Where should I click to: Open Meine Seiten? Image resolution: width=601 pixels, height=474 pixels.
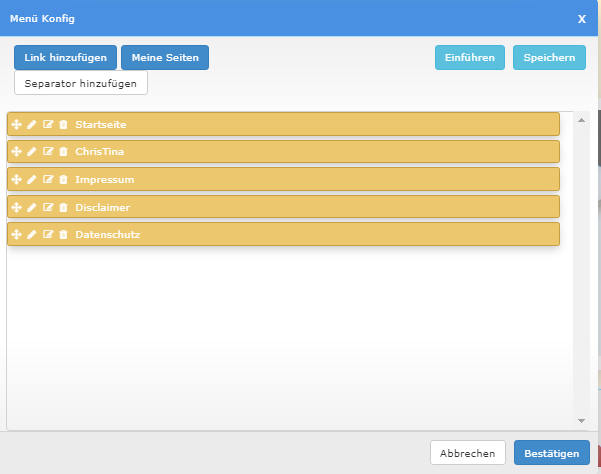[165, 58]
